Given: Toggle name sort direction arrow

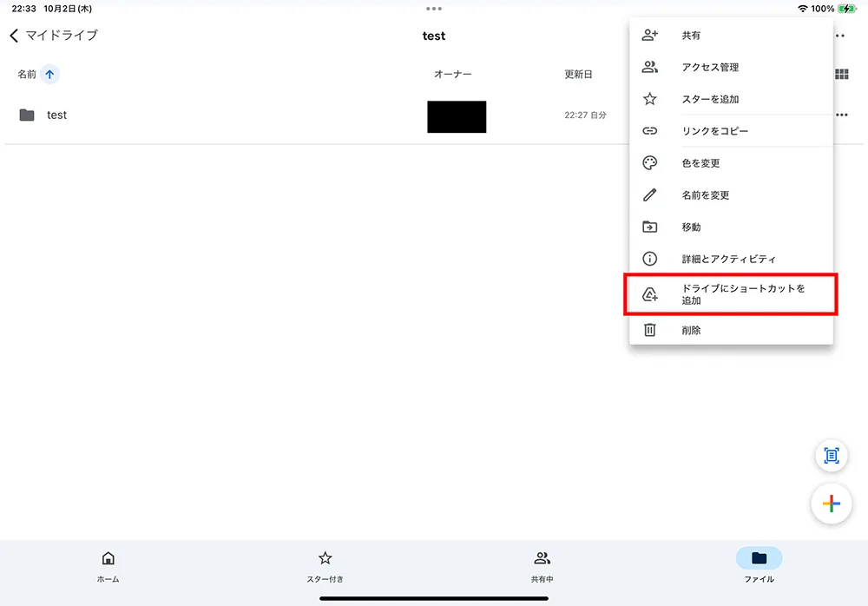Looking at the screenshot, I should (x=49, y=75).
